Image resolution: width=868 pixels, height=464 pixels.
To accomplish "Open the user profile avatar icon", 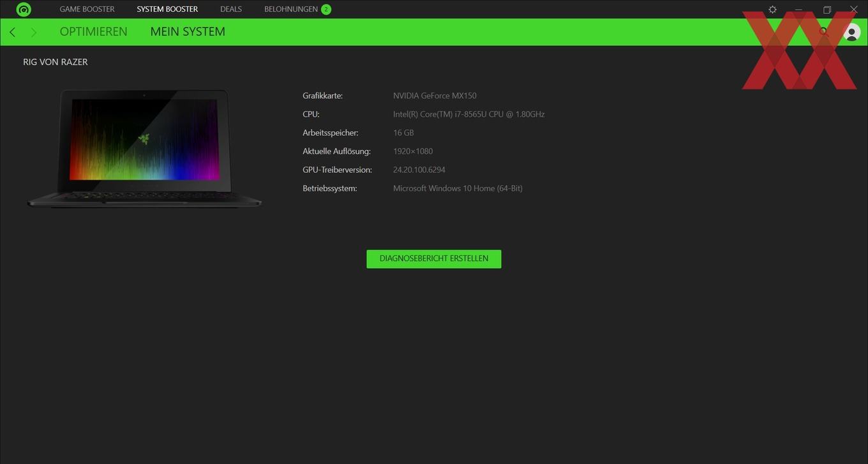I will 851,32.
